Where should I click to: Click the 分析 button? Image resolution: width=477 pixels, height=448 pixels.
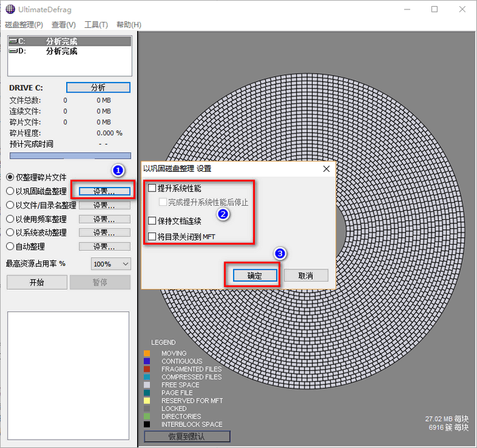point(98,88)
